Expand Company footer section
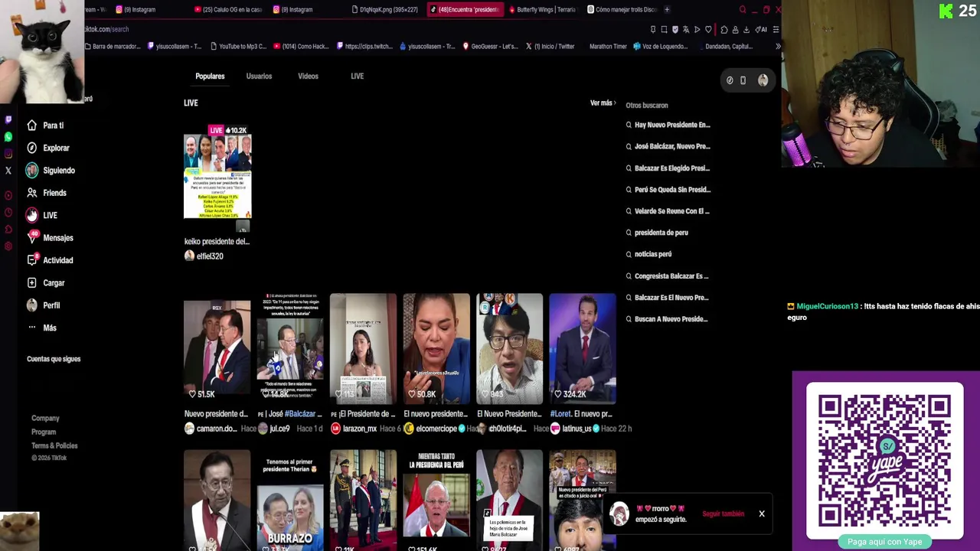980x551 pixels. tap(45, 419)
